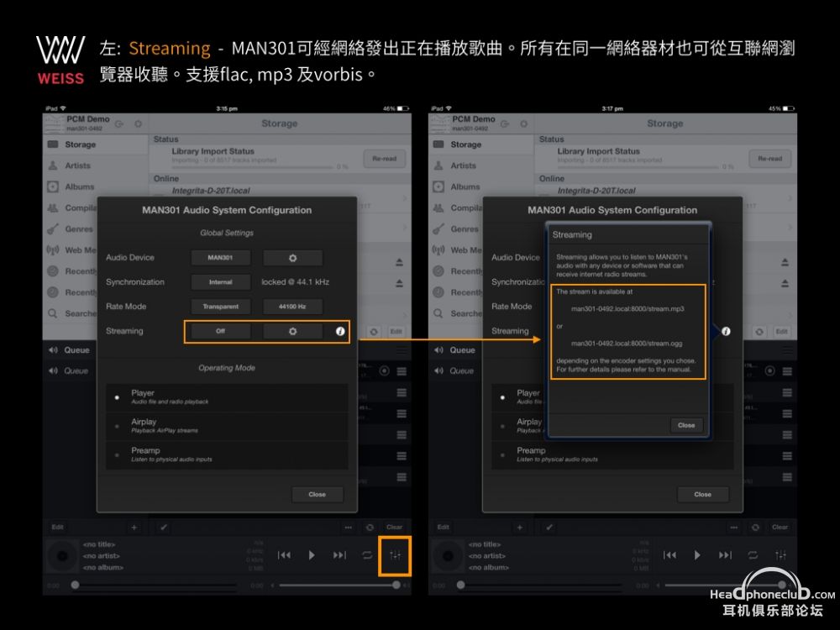Skip to previous track in right screenshot
The width and height of the screenshot is (840, 630).
pos(669,555)
